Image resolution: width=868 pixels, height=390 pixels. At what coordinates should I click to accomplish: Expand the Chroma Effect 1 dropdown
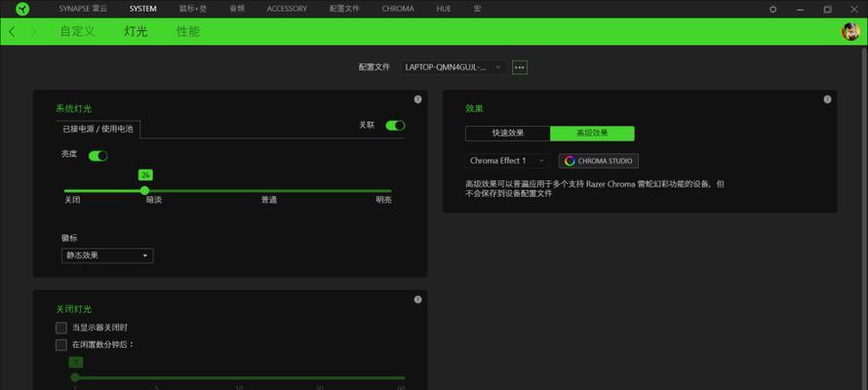click(507, 161)
